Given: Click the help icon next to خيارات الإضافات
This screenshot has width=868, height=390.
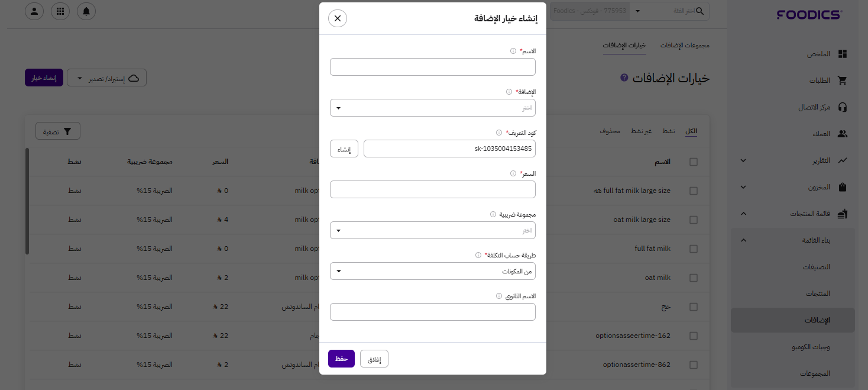Looking at the screenshot, I should (x=624, y=78).
